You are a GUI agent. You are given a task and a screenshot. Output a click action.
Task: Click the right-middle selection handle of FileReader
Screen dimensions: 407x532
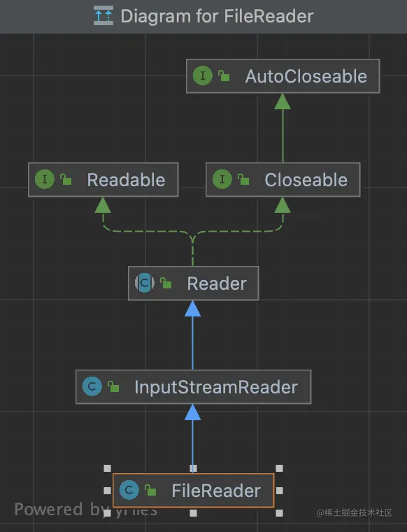point(280,491)
